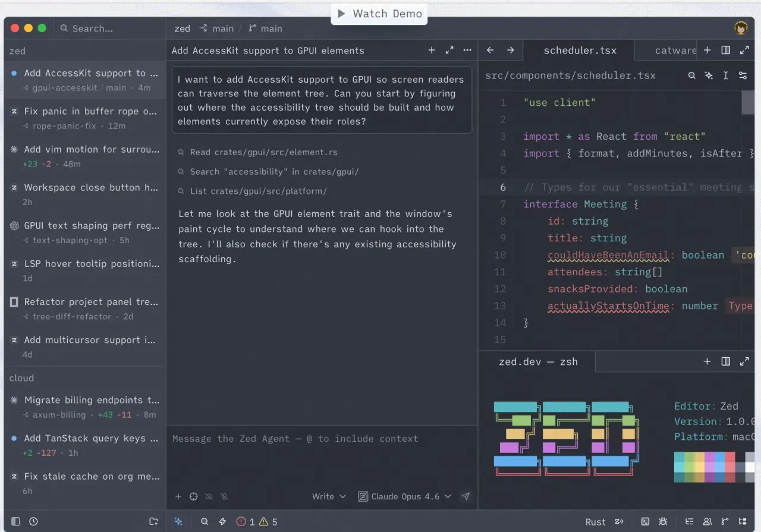
Task: Add context with plus icon in message bar
Action: [x=178, y=496]
